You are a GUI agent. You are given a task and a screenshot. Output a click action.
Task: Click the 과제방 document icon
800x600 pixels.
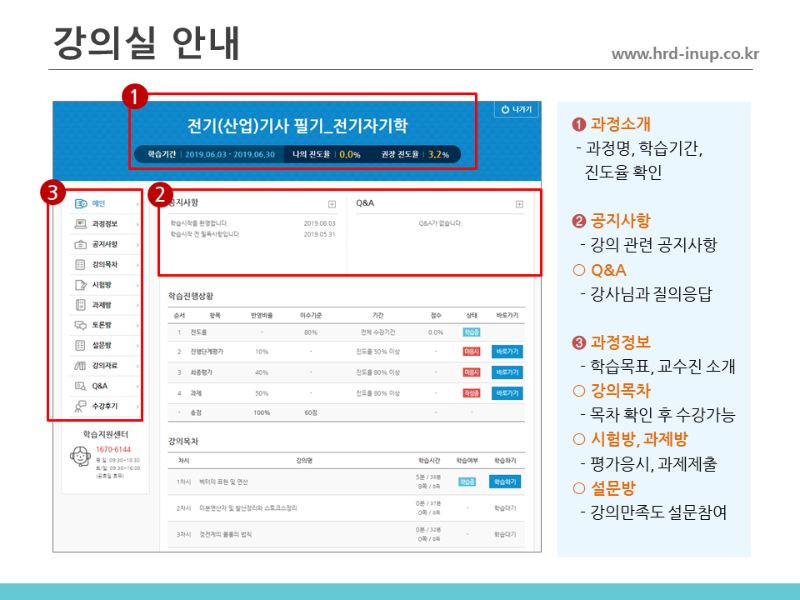(81, 305)
